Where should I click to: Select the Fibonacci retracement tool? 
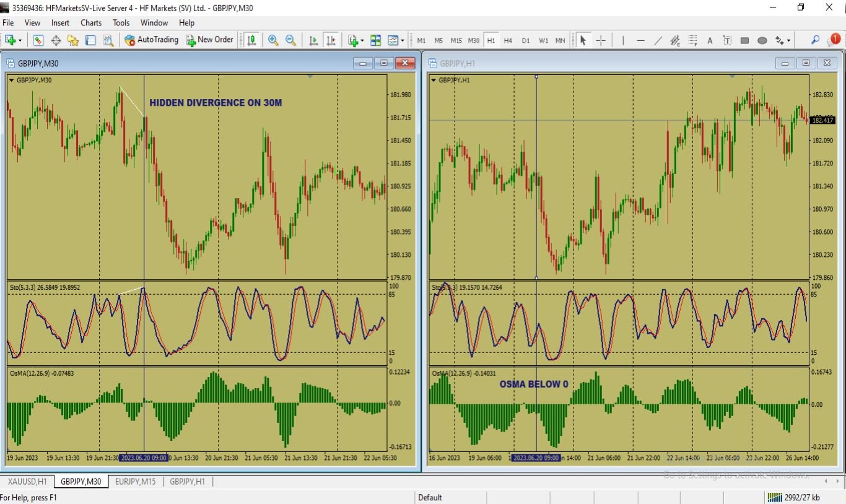point(692,40)
